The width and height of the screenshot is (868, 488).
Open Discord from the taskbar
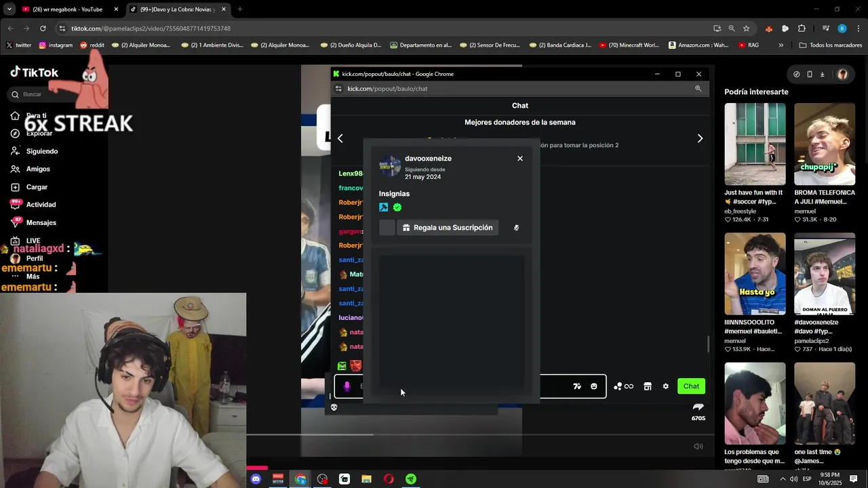(x=256, y=479)
